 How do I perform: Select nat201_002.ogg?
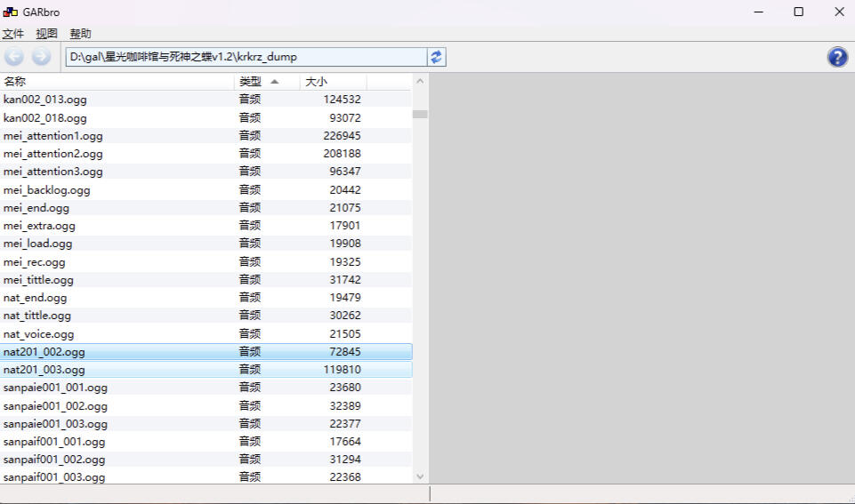click(206, 351)
